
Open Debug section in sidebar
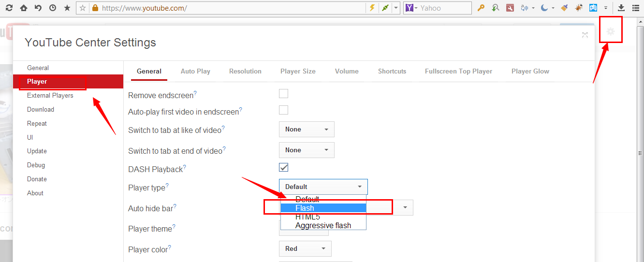tap(68, 165)
